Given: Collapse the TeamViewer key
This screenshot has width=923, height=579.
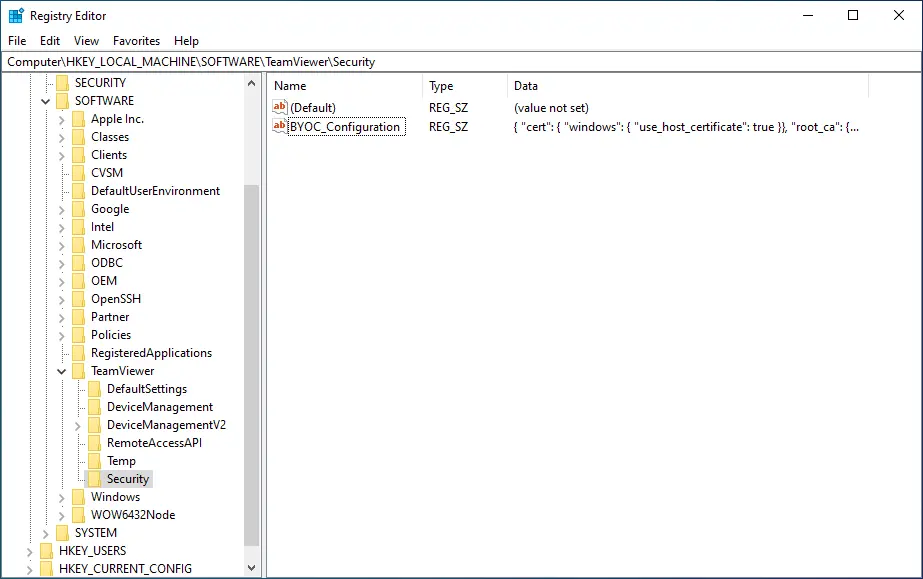Looking at the screenshot, I should (61, 371).
